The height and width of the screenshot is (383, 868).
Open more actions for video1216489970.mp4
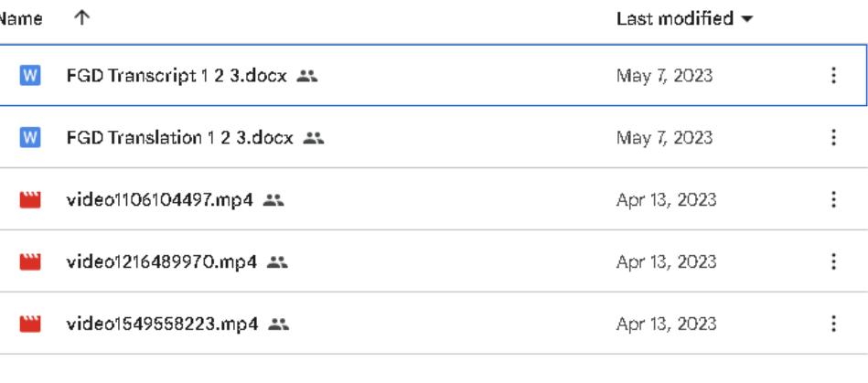[x=833, y=262]
